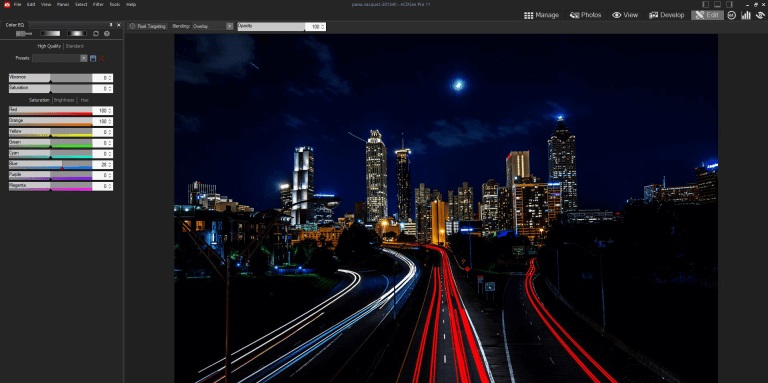
Task: Open the File menu
Action: pos(17,4)
